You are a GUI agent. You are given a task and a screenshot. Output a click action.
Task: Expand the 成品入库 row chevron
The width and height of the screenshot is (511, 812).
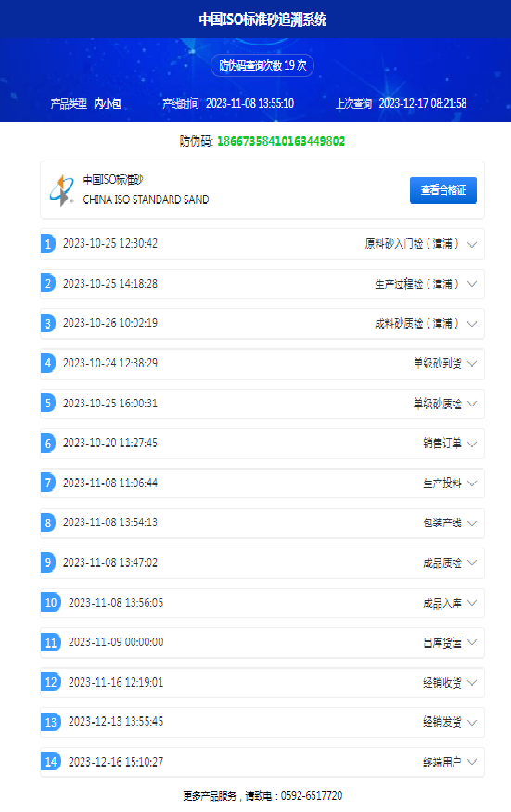tap(472, 603)
